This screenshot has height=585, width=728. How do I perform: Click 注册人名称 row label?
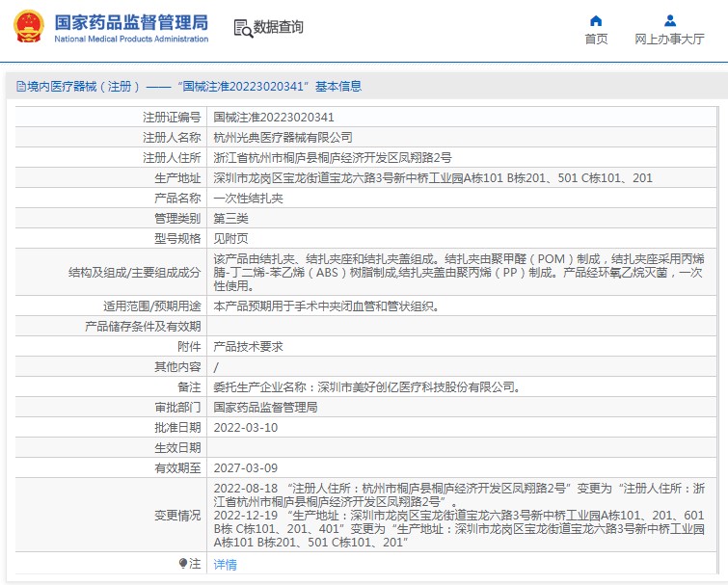point(172,137)
